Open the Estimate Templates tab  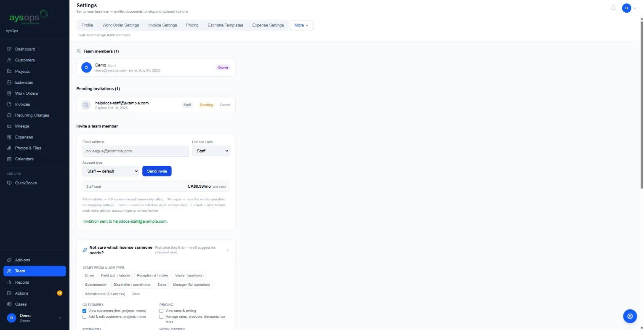coord(225,25)
